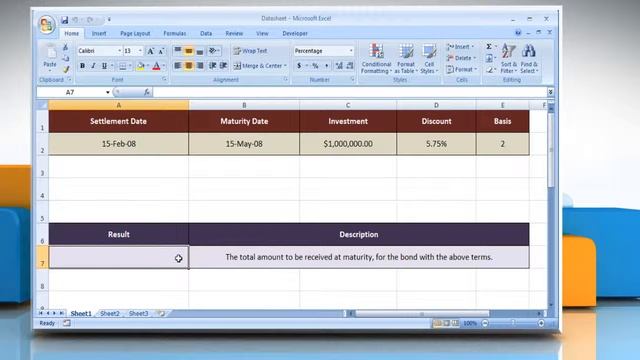Open the Data tab

(x=206, y=33)
